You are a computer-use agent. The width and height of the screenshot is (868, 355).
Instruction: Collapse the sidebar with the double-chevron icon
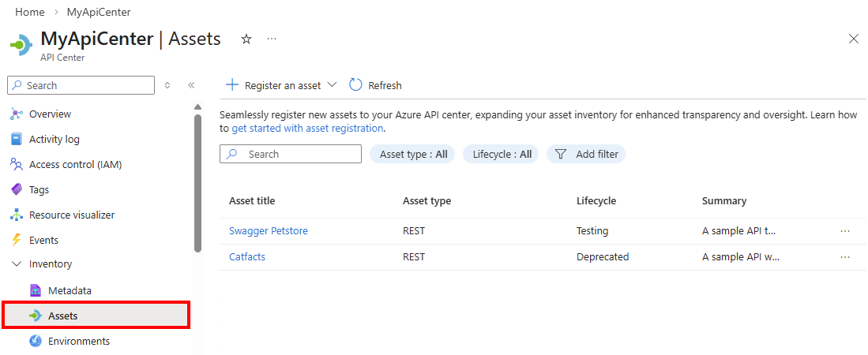pos(191,85)
